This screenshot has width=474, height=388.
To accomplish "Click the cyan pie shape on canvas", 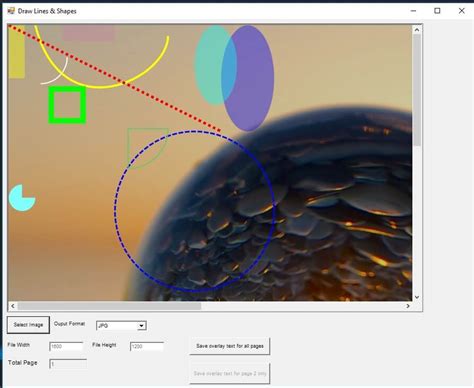I will [x=22, y=198].
